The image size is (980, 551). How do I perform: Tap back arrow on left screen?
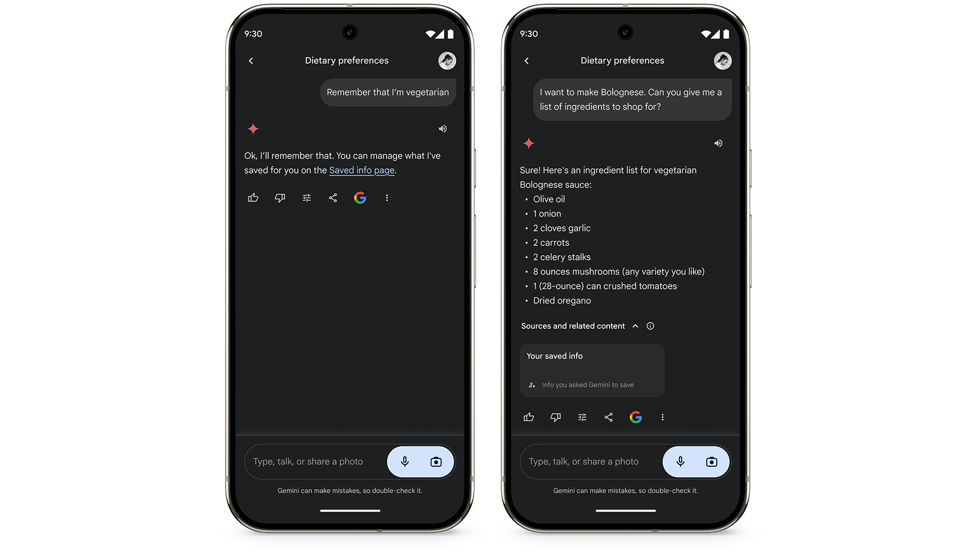tap(251, 61)
